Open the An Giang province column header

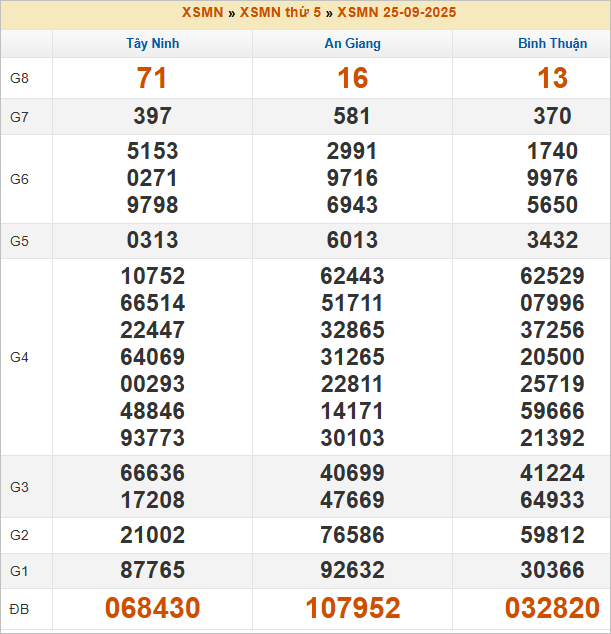coord(352,44)
